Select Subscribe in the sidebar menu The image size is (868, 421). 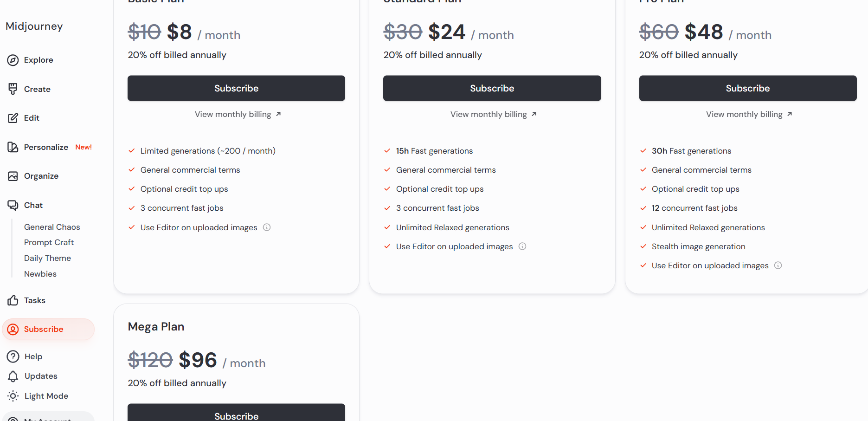click(48, 329)
